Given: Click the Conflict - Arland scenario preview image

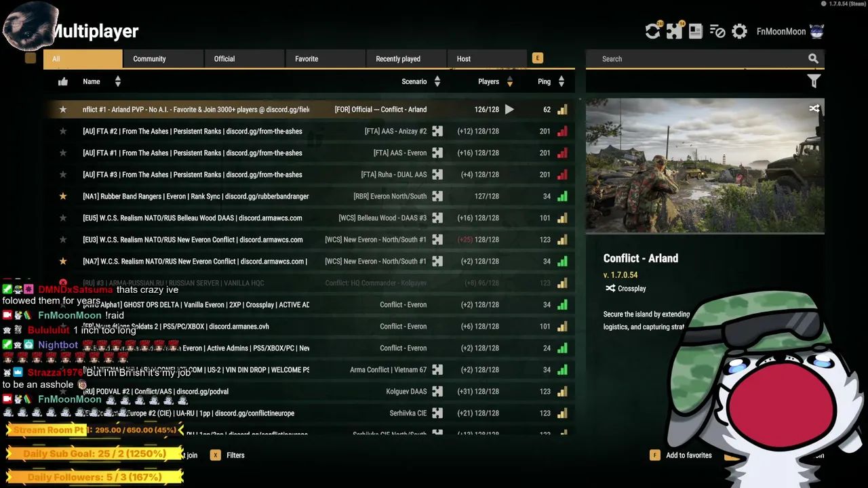Looking at the screenshot, I should [x=705, y=166].
